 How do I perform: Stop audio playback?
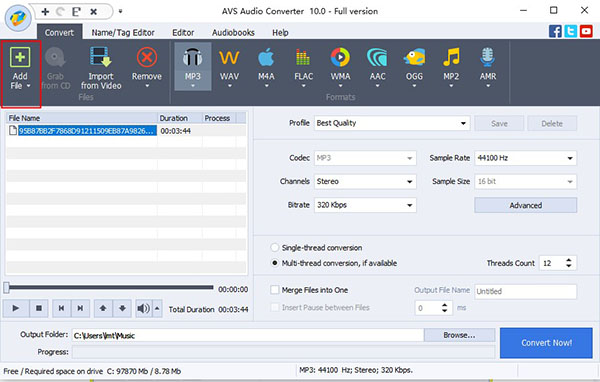click(x=39, y=308)
